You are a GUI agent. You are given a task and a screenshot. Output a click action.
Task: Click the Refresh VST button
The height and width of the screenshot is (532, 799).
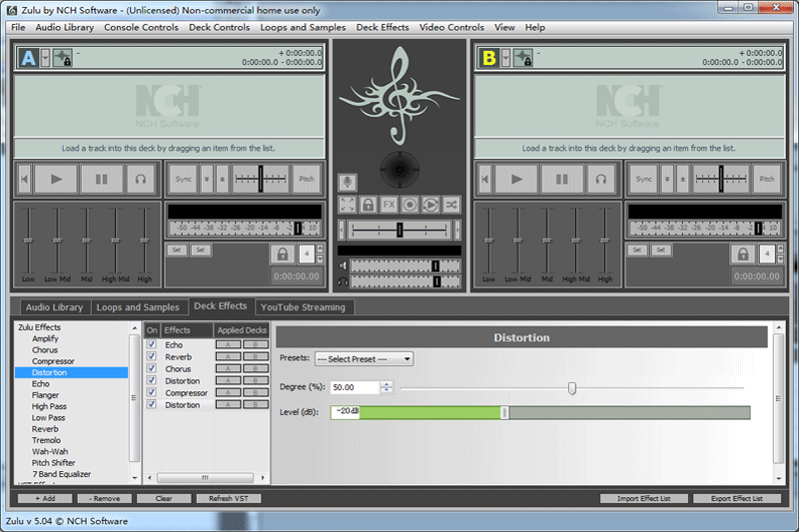pyautogui.click(x=229, y=498)
